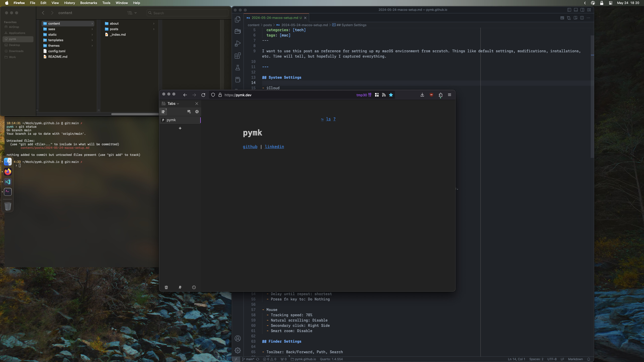Viewport: 644px width, 362px height.
Task: Toggle VS Code secondary sidebar layout button
Action: pyautogui.click(x=582, y=10)
